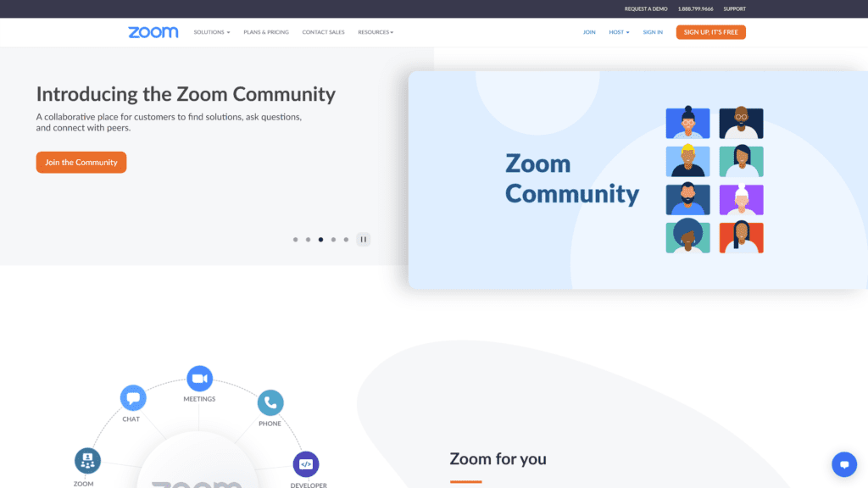Open the Chat bubble icon

[133, 398]
